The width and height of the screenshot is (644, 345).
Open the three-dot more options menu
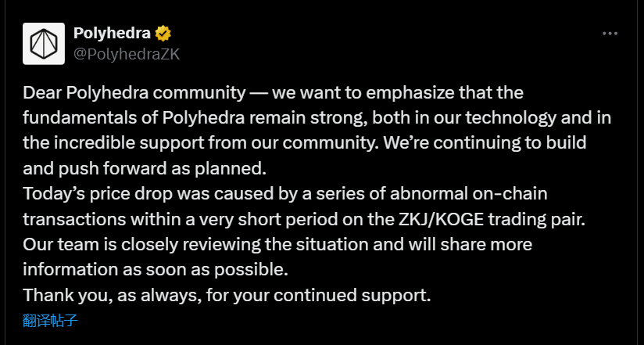point(610,34)
